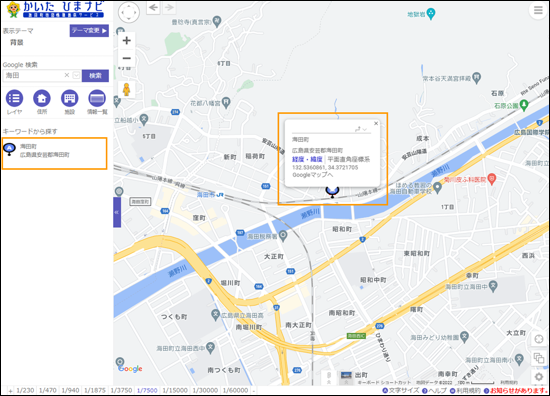Image resolution: width=550 pixels, height=396 pixels.
Task: Select the 1/940 map scale
Action: pos(70,390)
